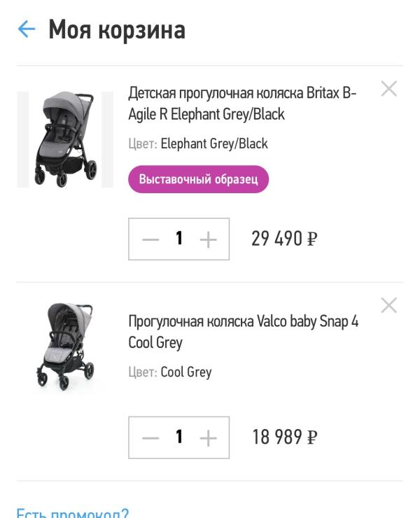420x518 pixels.
Task: Open the Valco baby Snap 4 product image
Action: click(65, 346)
